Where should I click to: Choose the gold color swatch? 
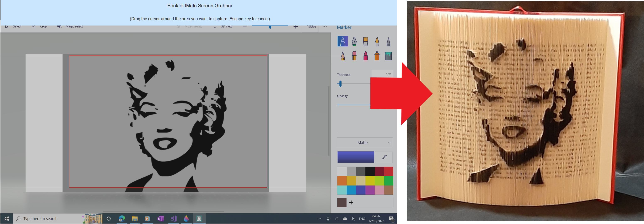coord(351,181)
